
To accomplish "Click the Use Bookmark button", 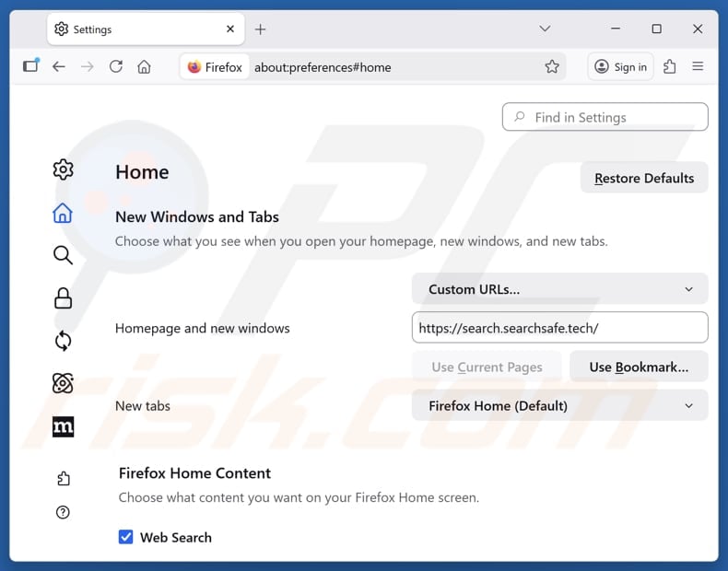I will coord(639,367).
